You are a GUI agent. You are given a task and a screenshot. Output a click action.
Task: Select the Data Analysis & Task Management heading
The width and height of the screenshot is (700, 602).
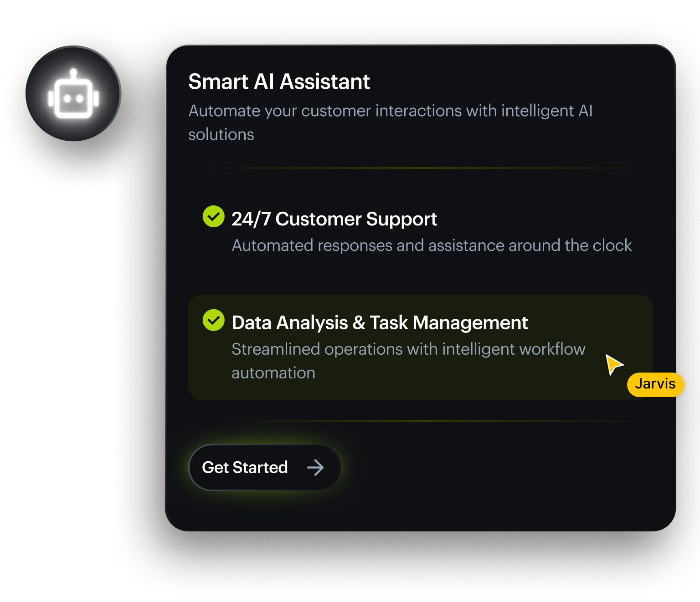[380, 323]
